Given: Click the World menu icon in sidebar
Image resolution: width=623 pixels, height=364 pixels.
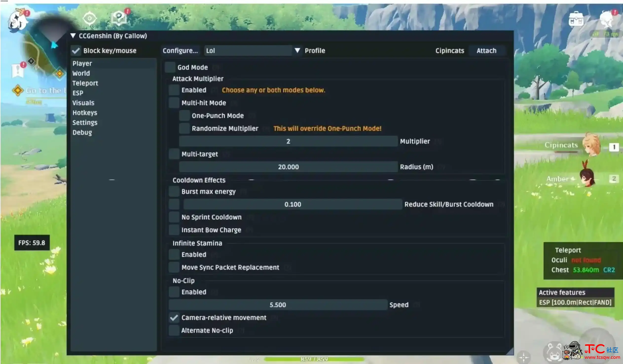Looking at the screenshot, I should pyautogui.click(x=81, y=73).
